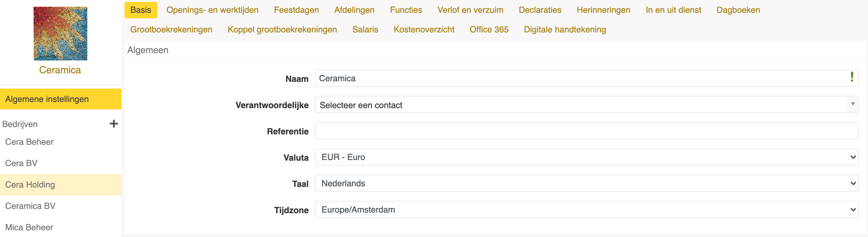This screenshot has width=868, height=237.
Task: Select the Office 365 tab
Action: (x=489, y=30)
